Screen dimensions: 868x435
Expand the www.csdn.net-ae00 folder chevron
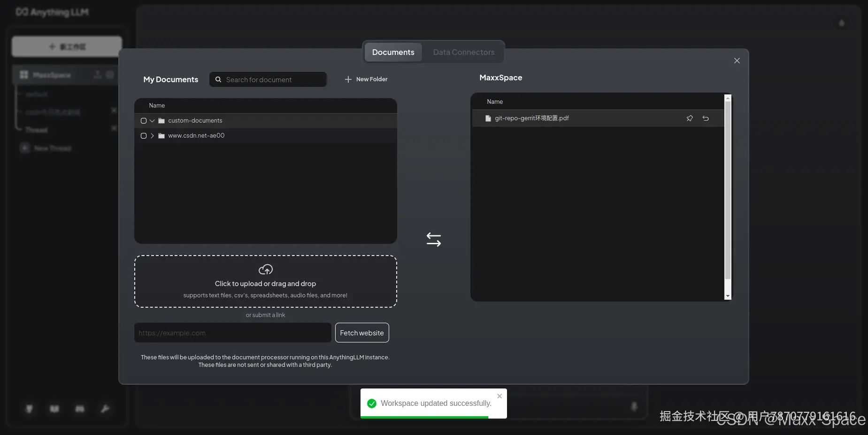point(152,136)
